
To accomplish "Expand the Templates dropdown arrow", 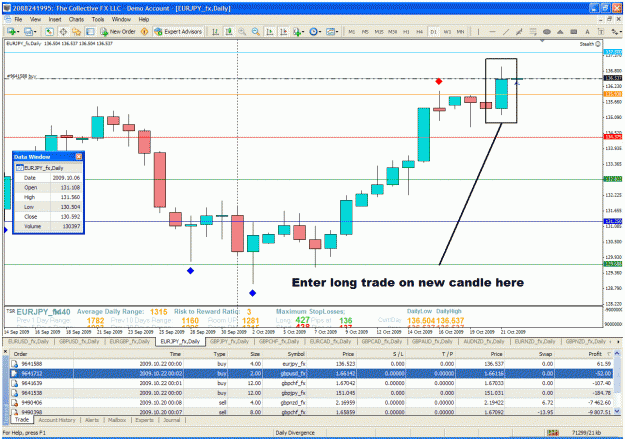I will [x=337, y=32].
